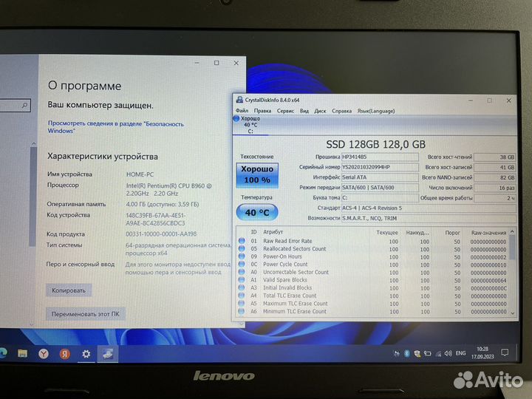532x399 pixels.
Task: Click the Raw-значения column header
Action: click(x=488, y=233)
